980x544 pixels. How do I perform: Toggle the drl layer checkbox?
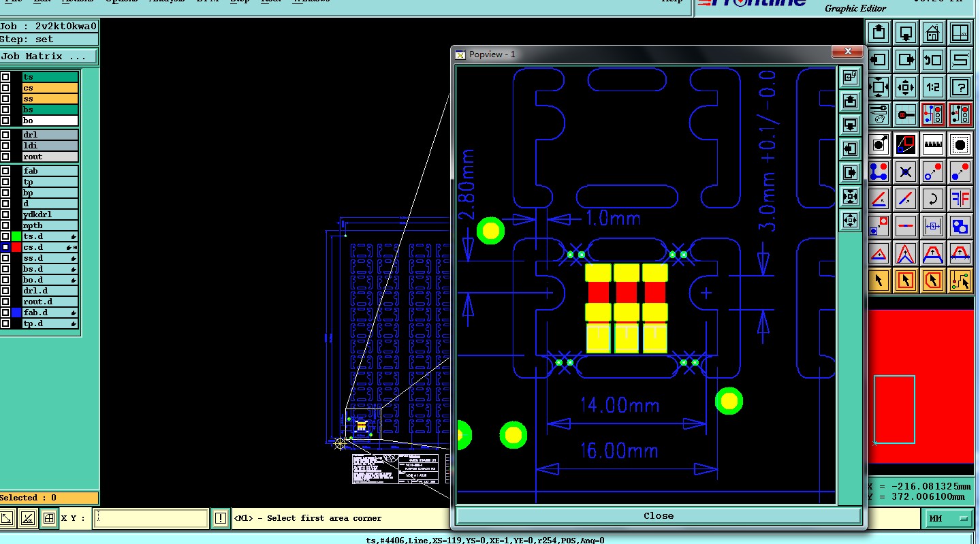[5, 135]
